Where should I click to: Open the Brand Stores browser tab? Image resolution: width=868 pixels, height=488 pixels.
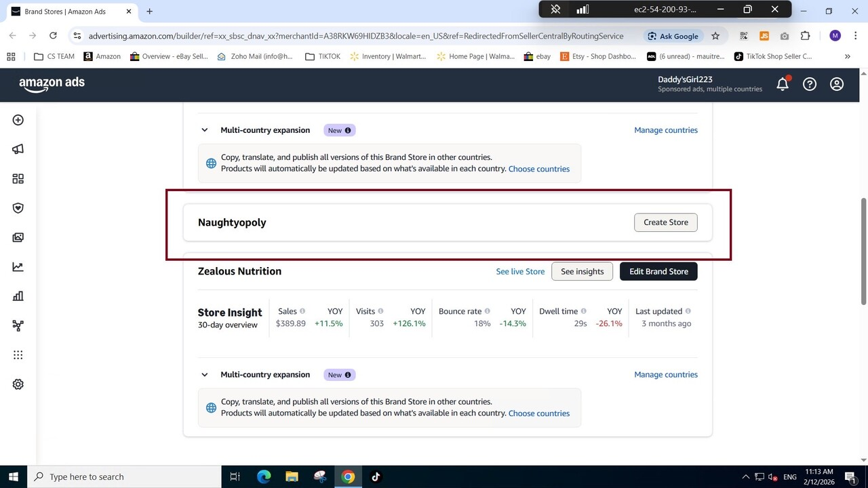(72, 12)
